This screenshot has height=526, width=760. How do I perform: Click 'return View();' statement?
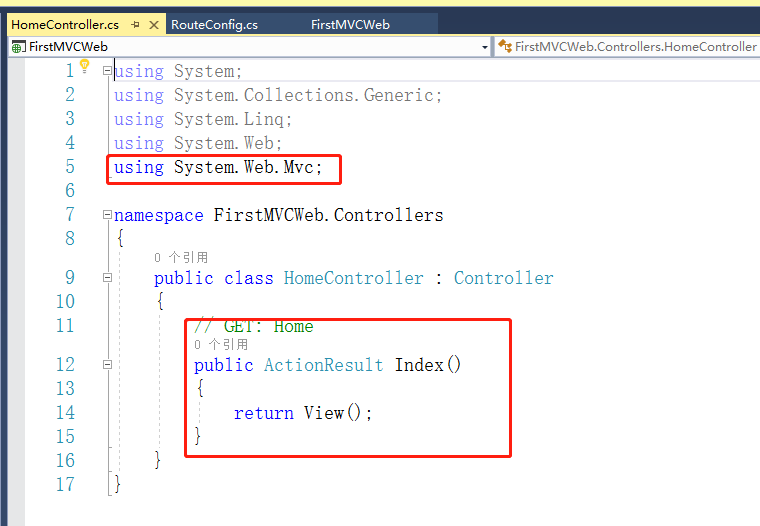pos(303,413)
